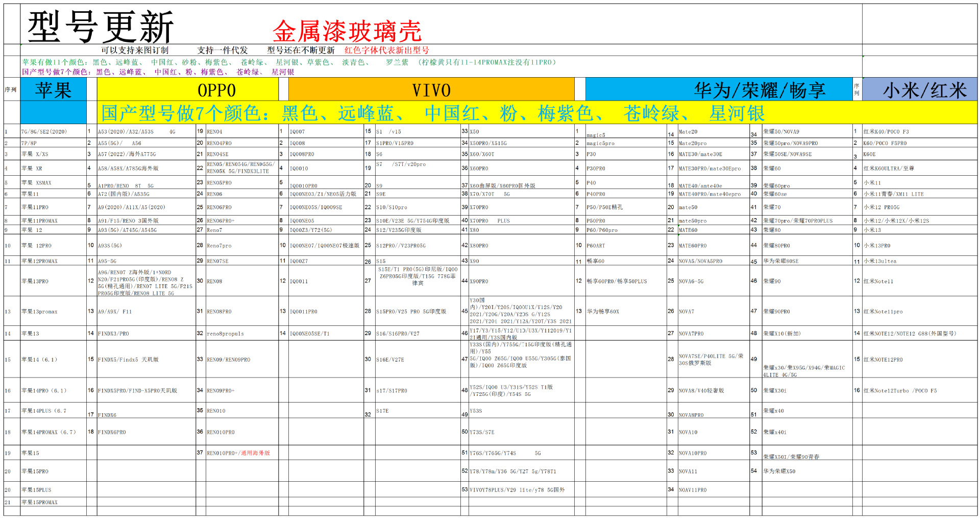Click the IQOO8PRO cell
This screenshot has height=518, width=980.
(x=326, y=154)
